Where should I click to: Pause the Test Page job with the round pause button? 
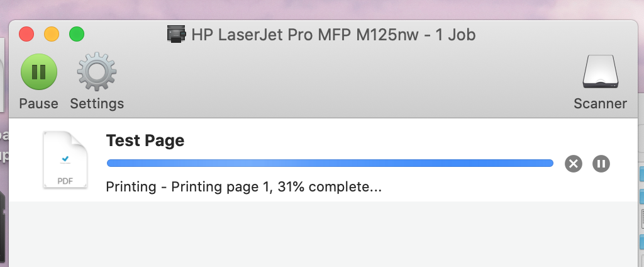pyautogui.click(x=601, y=164)
